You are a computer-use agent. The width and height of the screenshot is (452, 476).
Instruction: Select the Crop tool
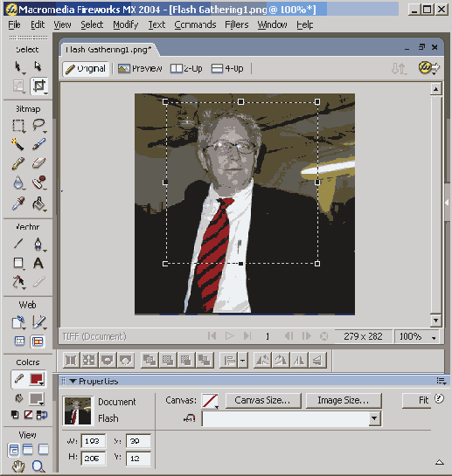tap(39, 86)
